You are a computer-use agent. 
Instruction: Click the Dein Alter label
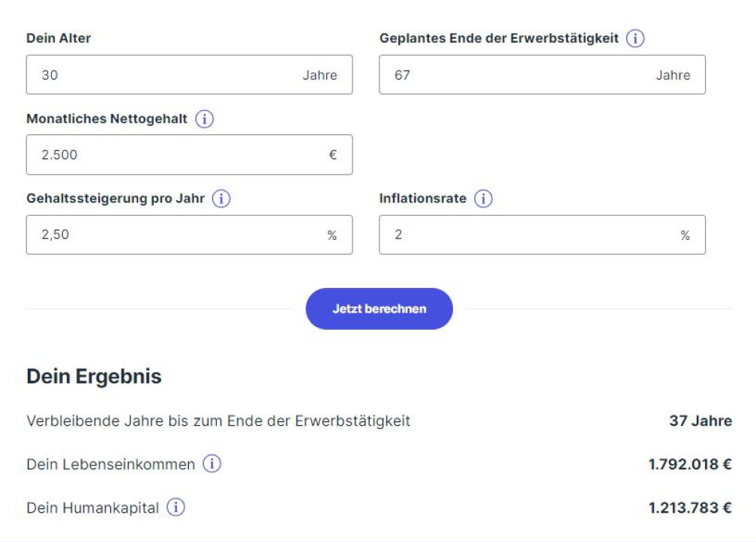click(x=58, y=38)
